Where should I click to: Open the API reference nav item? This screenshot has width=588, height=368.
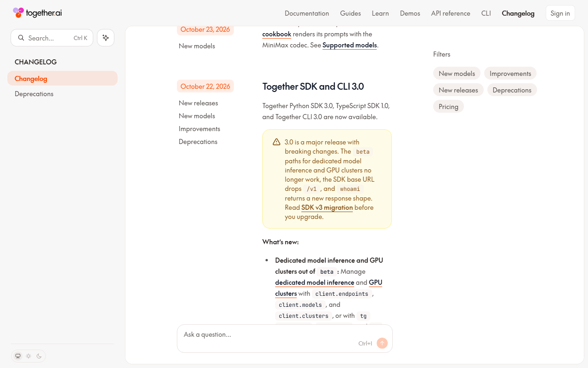tap(451, 13)
